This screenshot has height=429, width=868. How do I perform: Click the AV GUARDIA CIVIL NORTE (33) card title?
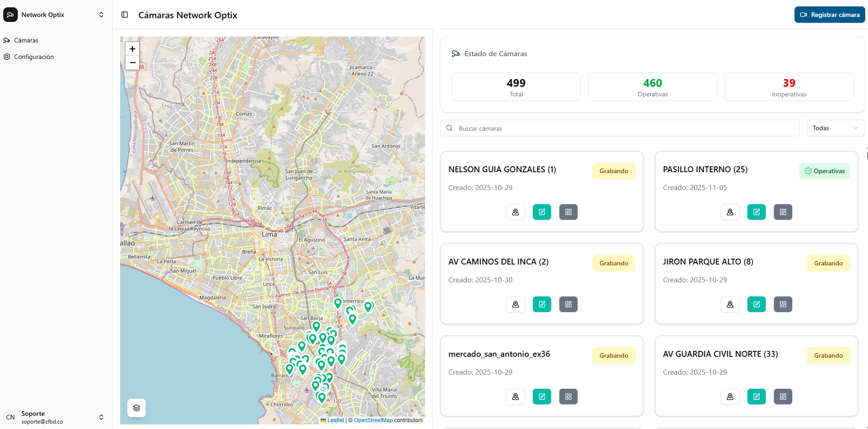720,354
